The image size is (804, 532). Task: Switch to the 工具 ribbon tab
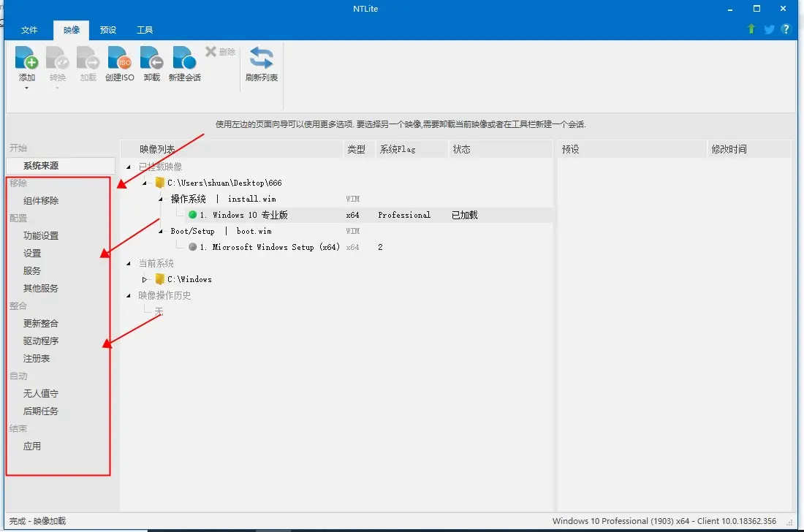(145, 30)
